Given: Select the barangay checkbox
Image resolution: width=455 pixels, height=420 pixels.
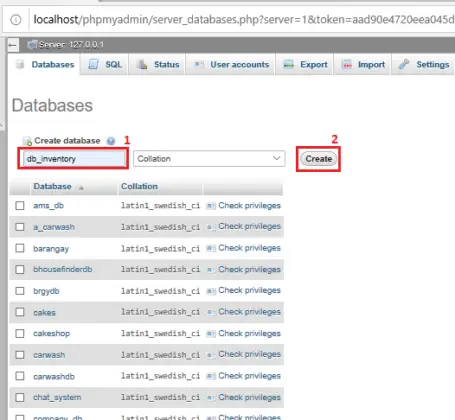Looking at the screenshot, I should click(20, 248).
